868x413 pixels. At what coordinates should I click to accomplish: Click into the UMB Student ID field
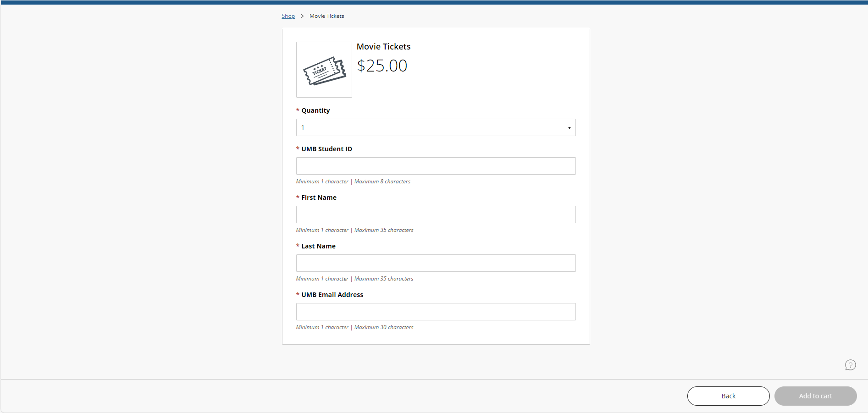435,165
